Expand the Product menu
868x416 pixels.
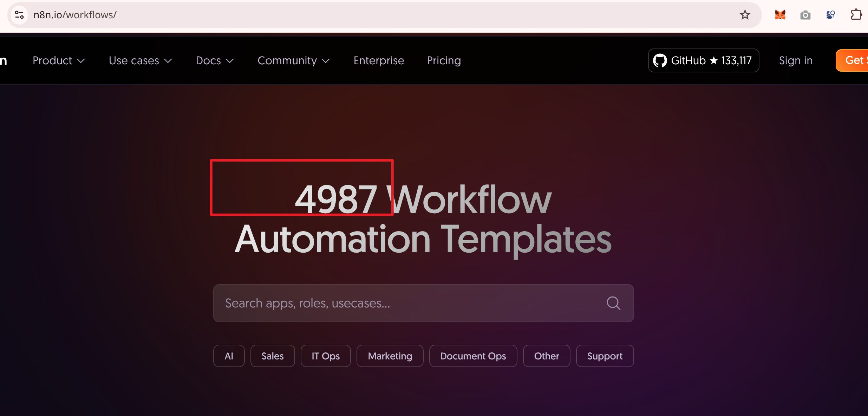tap(59, 60)
